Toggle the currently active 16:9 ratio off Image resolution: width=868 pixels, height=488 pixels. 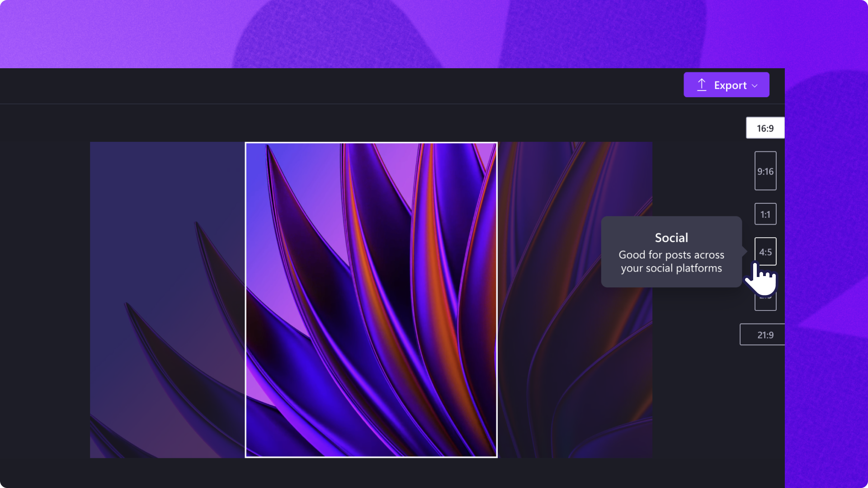765,128
